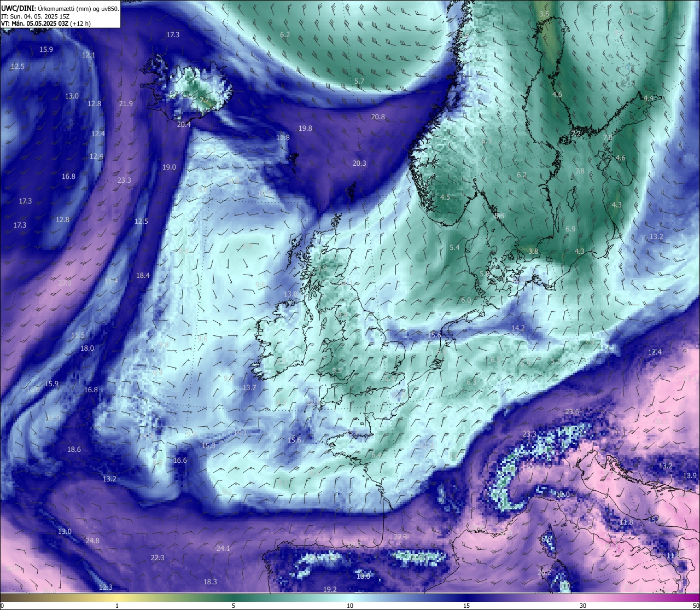
Task: Click the 15 label on color scale
Action: pyautogui.click(x=466, y=606)
